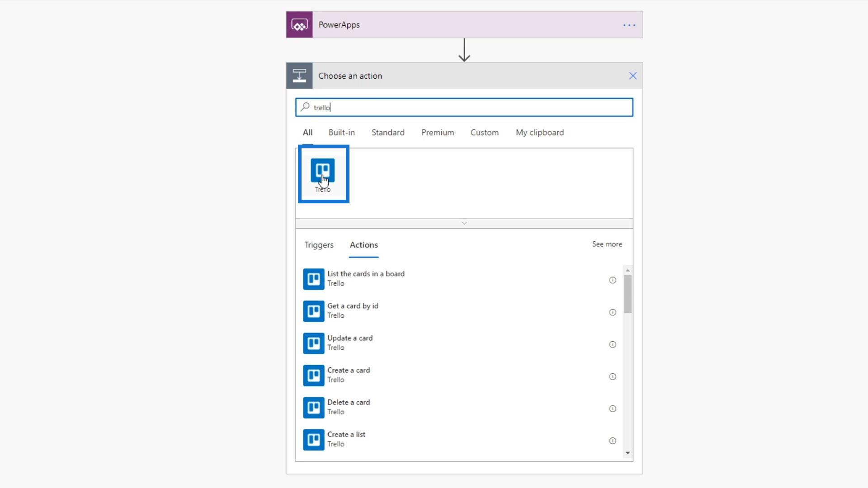
Task: Collapse connector list with chevron
Action: pos(464,223)
